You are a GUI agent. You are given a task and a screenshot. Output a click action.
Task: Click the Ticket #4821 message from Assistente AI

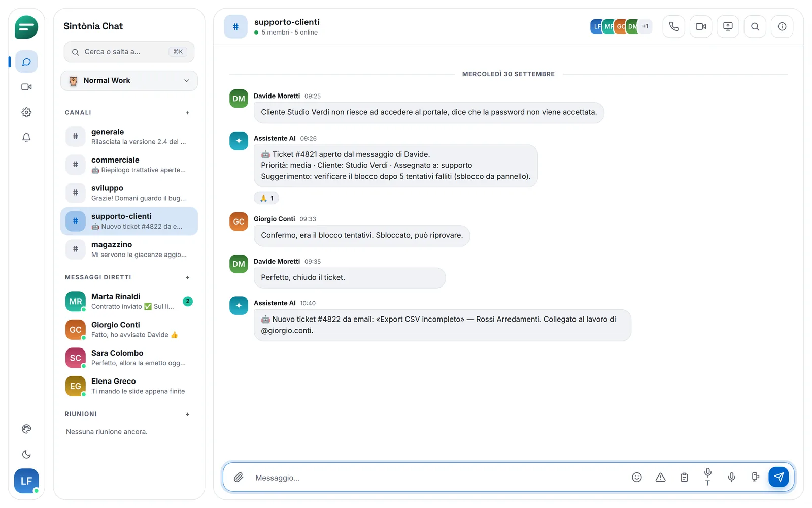[395, 166]
